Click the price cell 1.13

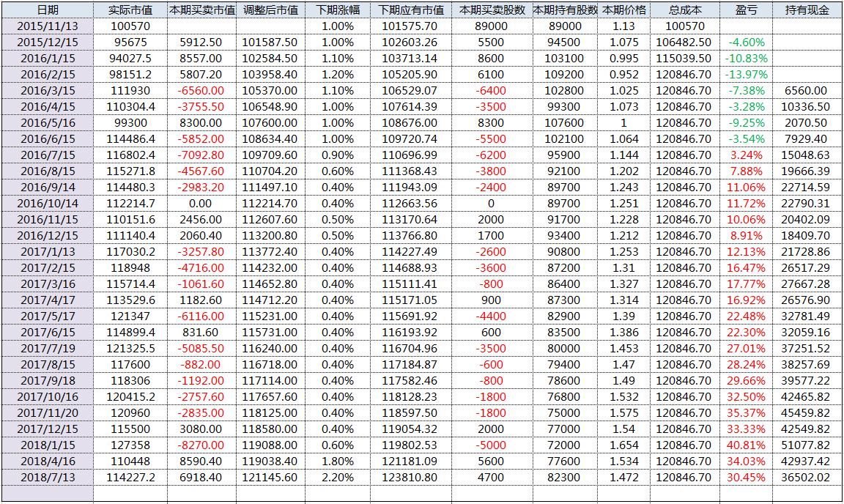624,26
